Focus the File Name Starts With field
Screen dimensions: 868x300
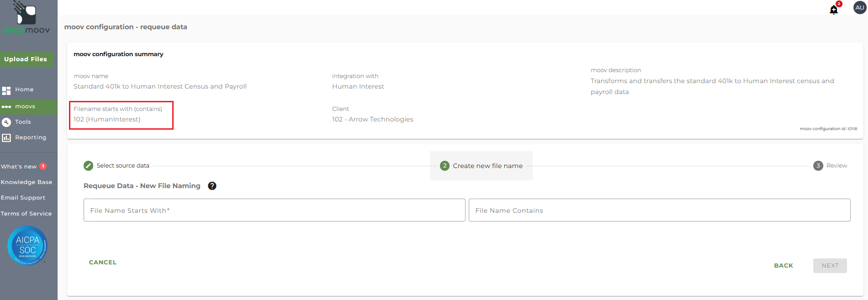coord(274,211)
